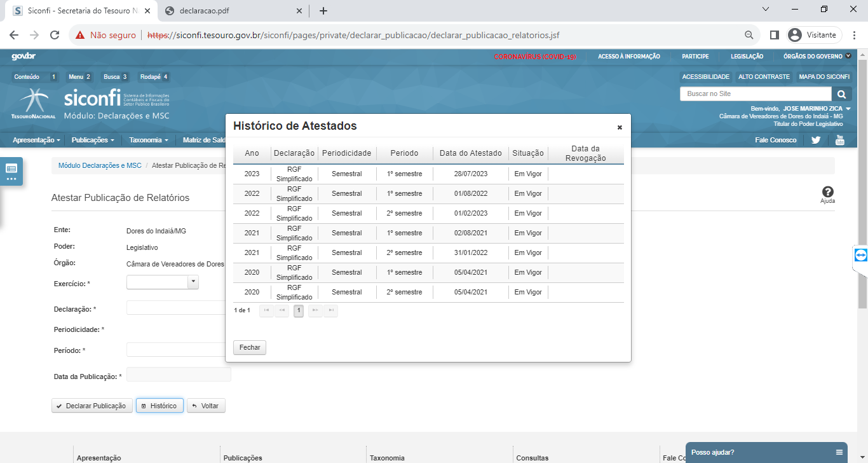Click the Buscar no Site search field
Screen dimensions: 868x463
(x=737, y=94)
